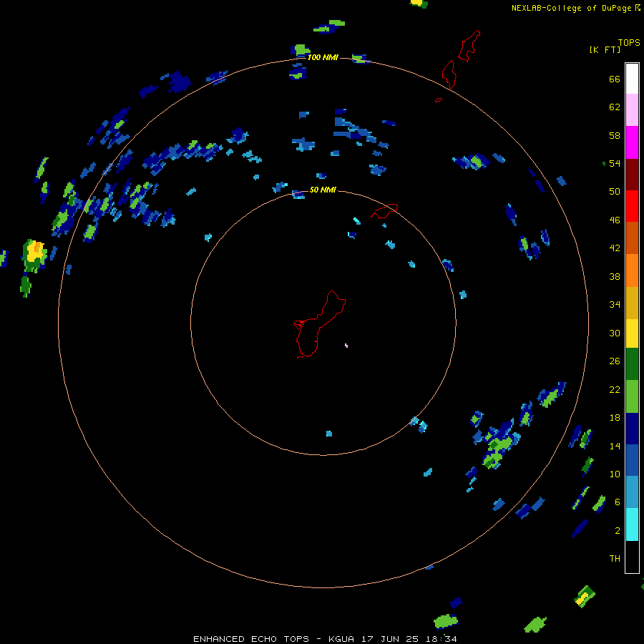This screenshot has width=644, height=644.
Task: Click the red Guam island outline at center
Action: click(x=320, y=324)
